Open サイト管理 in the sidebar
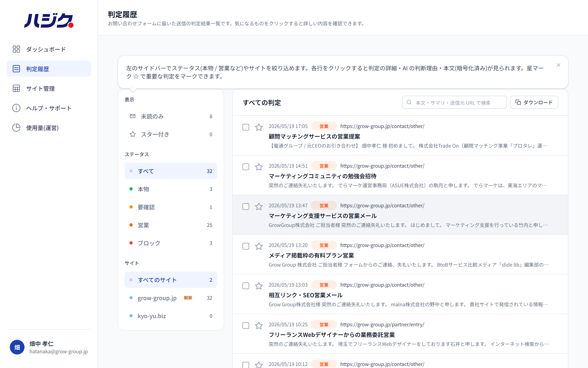This screenshot has width=588, height=368. (x=49, y=89)
